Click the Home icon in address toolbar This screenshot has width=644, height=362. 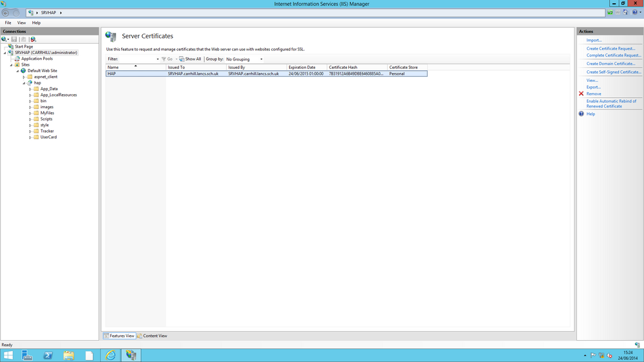click(625, 13)
